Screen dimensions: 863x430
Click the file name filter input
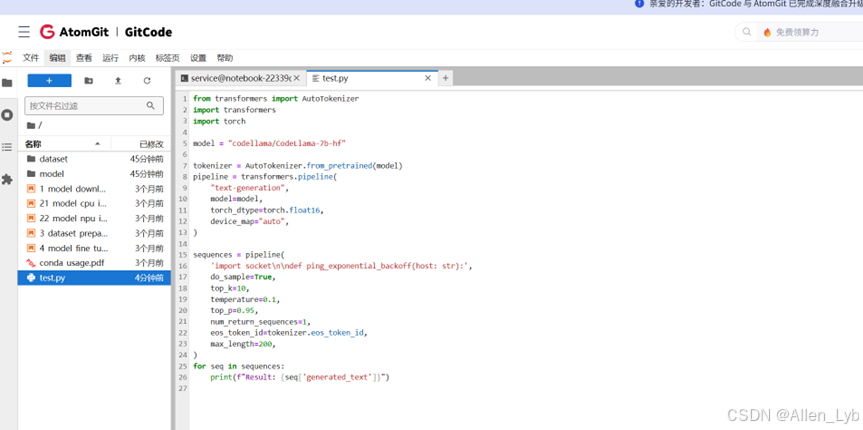point(94,106)
